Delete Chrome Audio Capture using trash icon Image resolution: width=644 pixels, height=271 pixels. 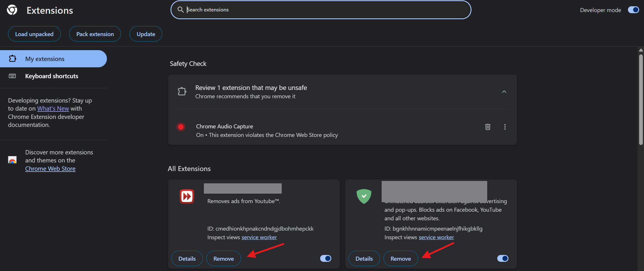(x=488, y=127)
